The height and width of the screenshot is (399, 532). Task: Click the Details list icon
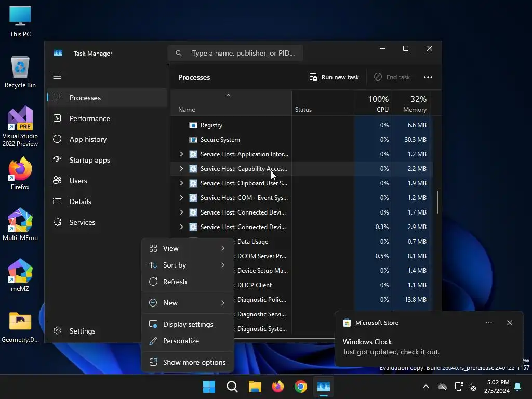click(57, 201)
